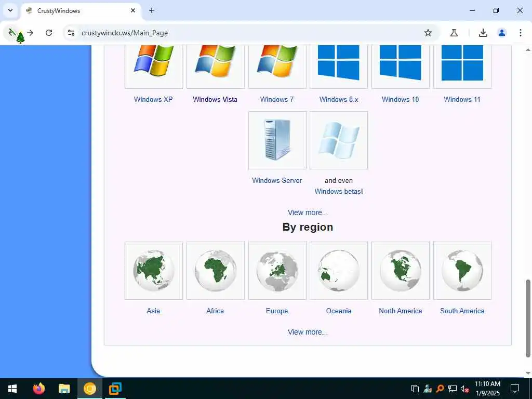
Task: Visit the Europe link
Action: tap(277, 311)
